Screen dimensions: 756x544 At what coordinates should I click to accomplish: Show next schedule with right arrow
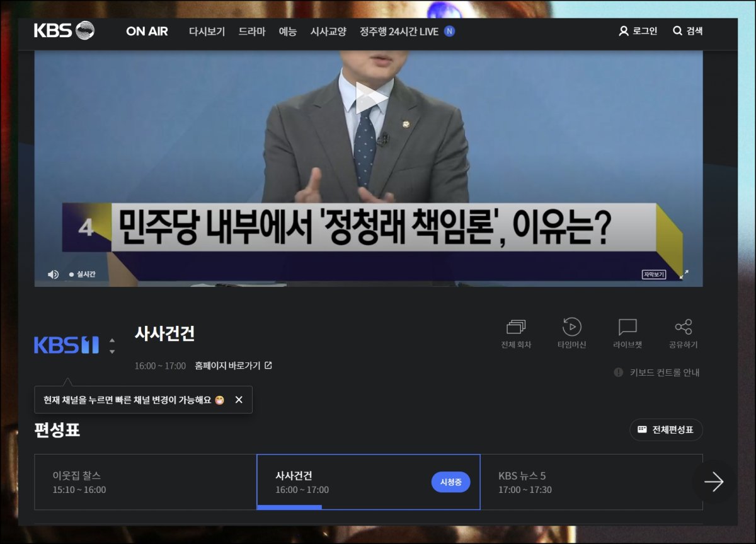[x=713, y=482]
